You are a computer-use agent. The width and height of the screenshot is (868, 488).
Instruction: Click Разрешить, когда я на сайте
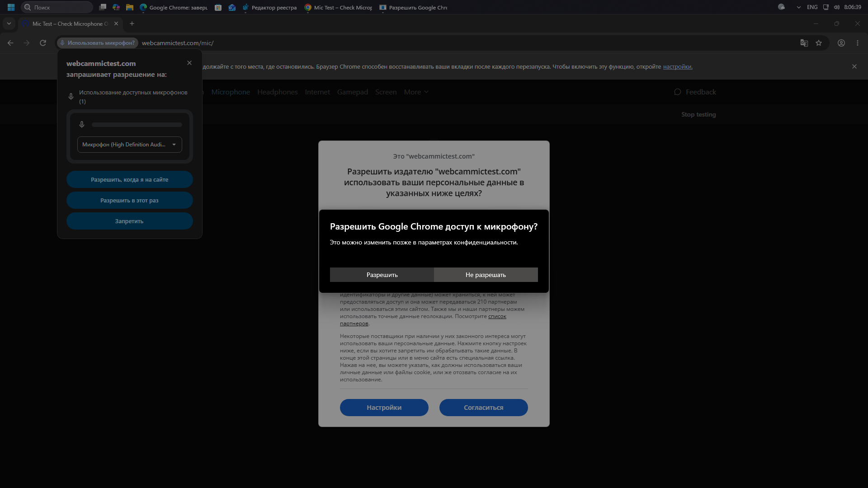(130, 179)
